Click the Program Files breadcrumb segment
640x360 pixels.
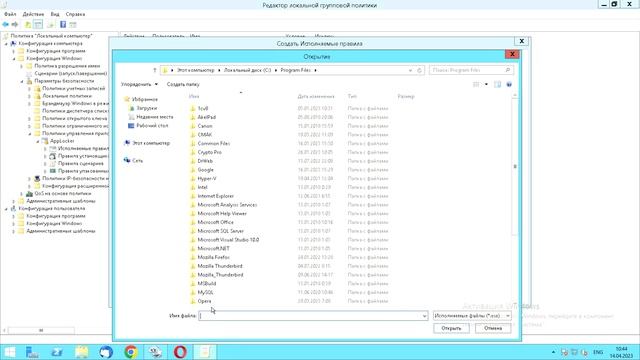point(296,70)
